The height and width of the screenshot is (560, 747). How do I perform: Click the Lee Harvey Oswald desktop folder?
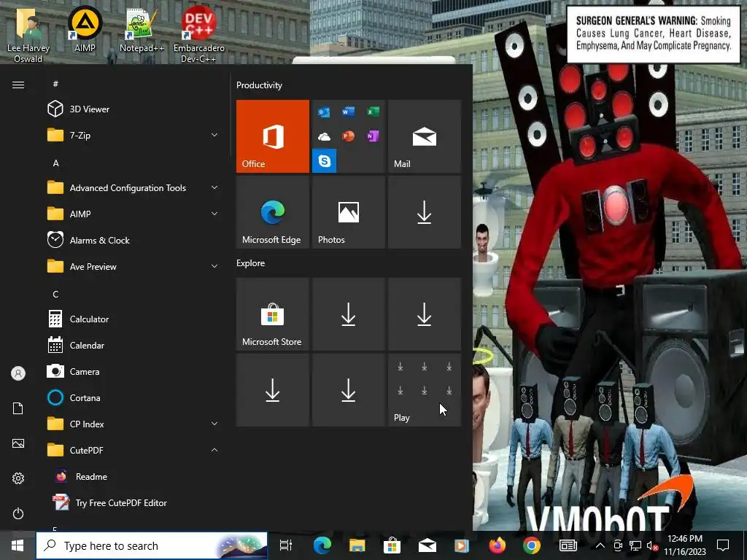click(28, 34)
